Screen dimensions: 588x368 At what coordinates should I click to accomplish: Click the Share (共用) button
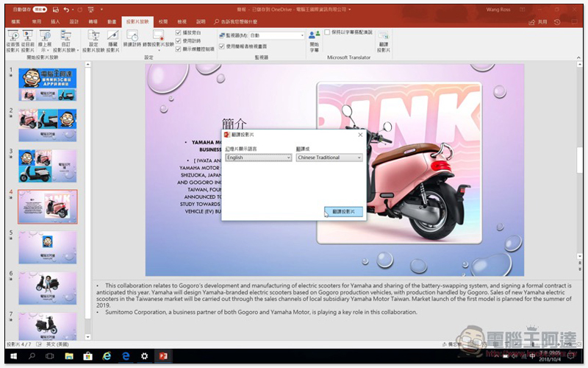[x=538, y=22]
